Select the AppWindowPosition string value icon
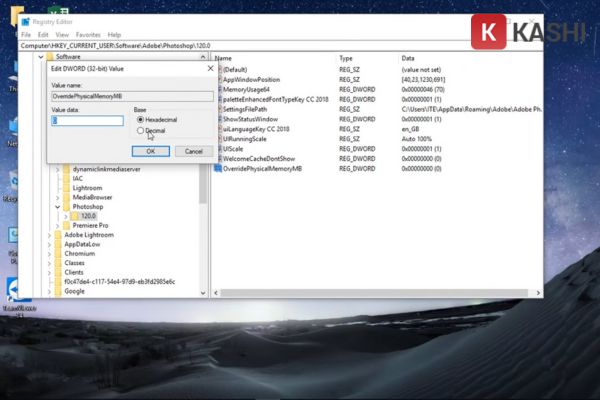The height and width of the screenshot is (400, 600). [x=217, y=79]
